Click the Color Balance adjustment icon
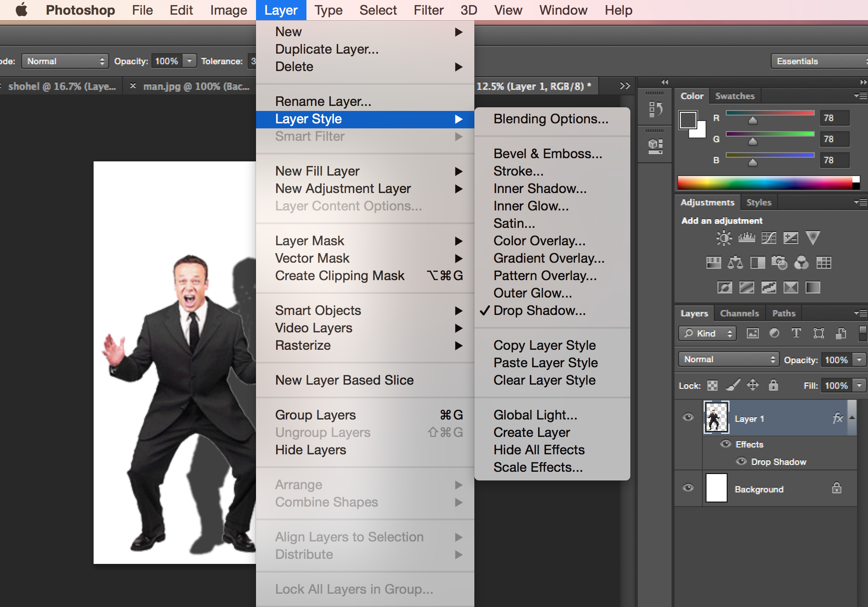This screenshot has width=868, height=607. tap(735, 263)
